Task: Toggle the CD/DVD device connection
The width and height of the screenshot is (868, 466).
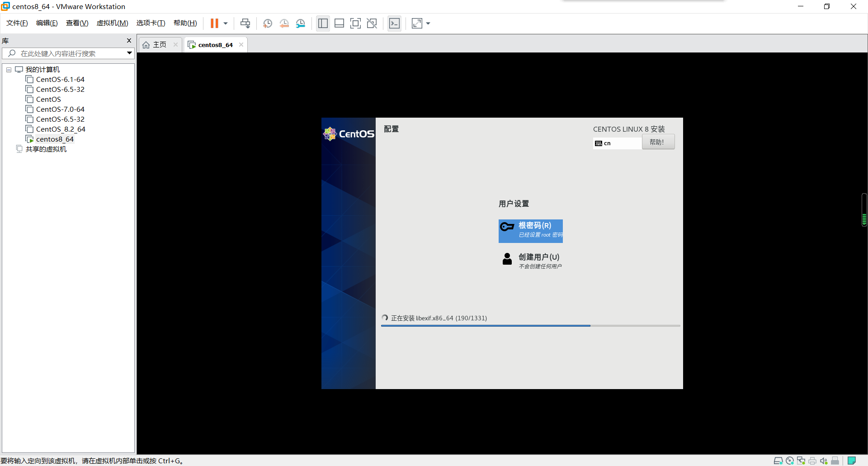Action: (790, 461)
